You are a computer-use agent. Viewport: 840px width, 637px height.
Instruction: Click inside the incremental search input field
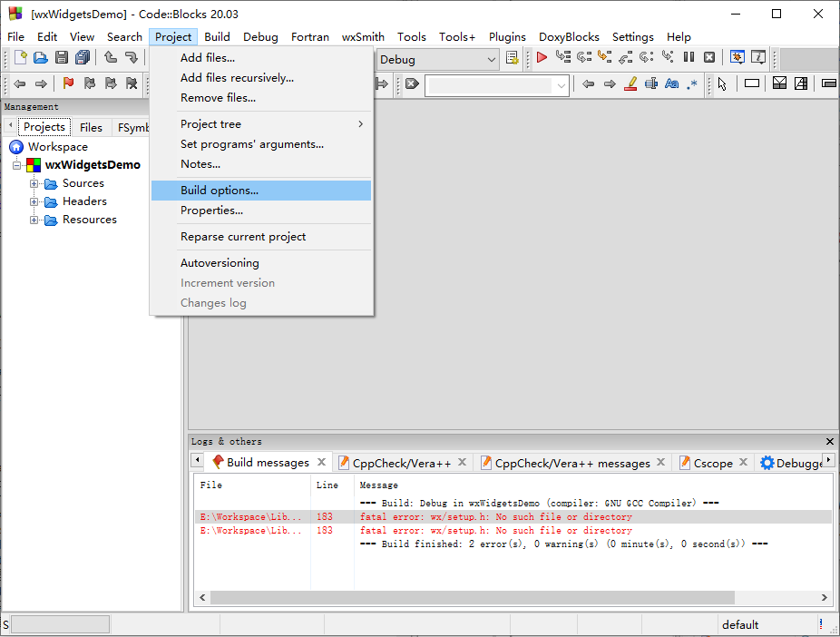(x=490, y=85)
